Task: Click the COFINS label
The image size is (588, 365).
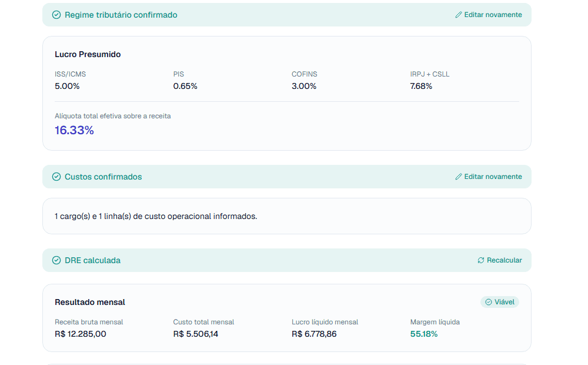Action: (x=305, y=74)
